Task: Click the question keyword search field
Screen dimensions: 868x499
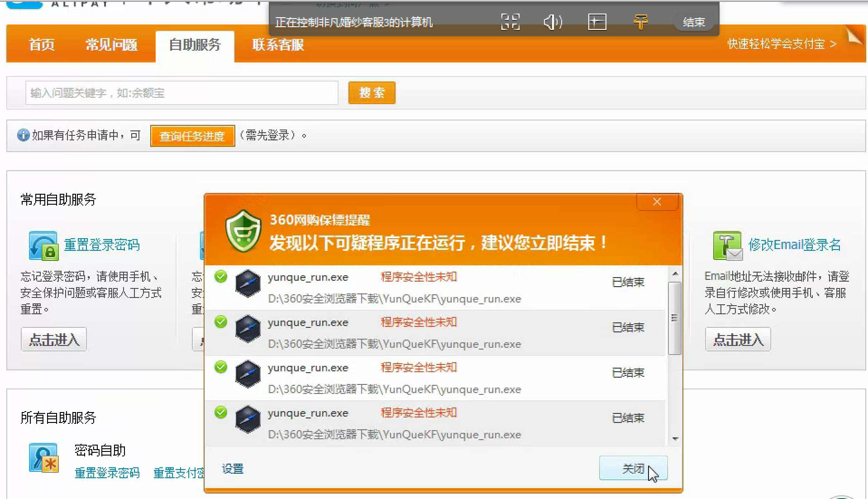Action: tap(182, 93)
